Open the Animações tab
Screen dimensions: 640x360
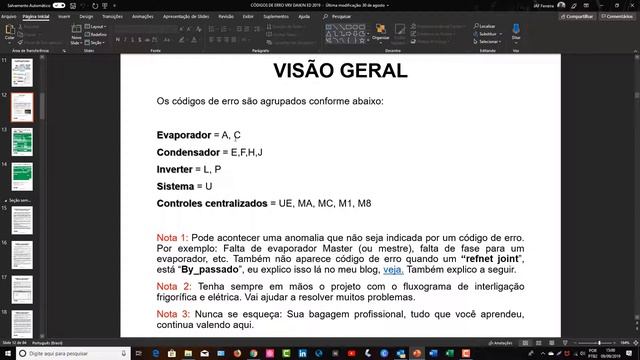[142, 17]
